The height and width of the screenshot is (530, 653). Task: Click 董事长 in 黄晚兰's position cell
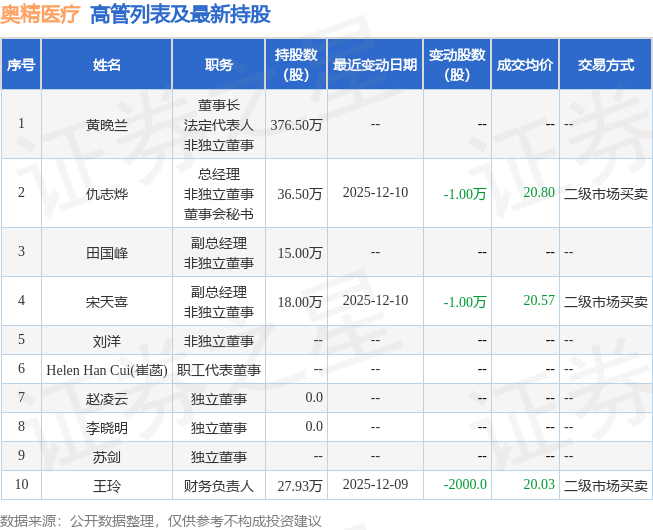[x=219, y=105]
